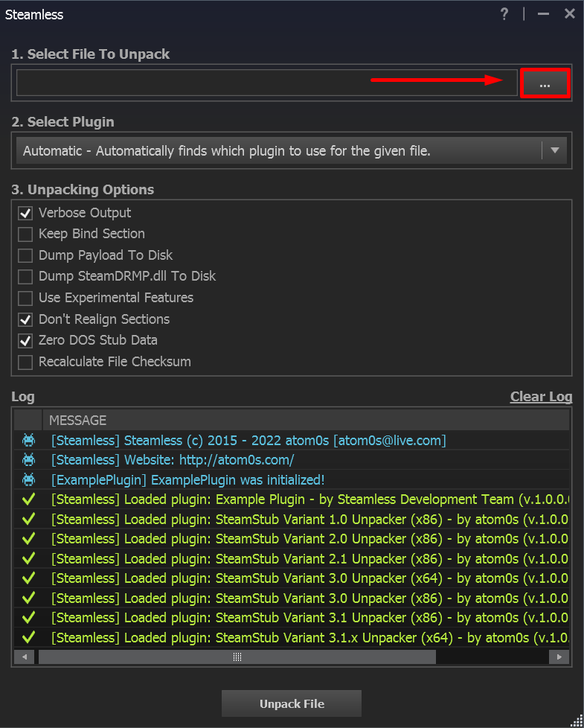584x728 pixels.
Task: Select SteamStub Variant 2.0 Unpacker (x86) message
Action: [310, 539]
